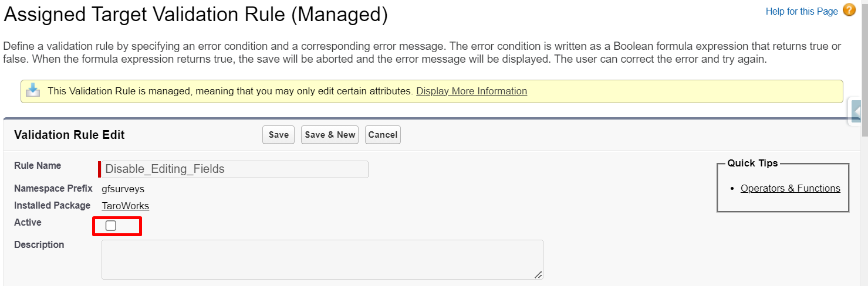Open the Display More Information link
Screen dimensions: 868x286
coord(471,91)
